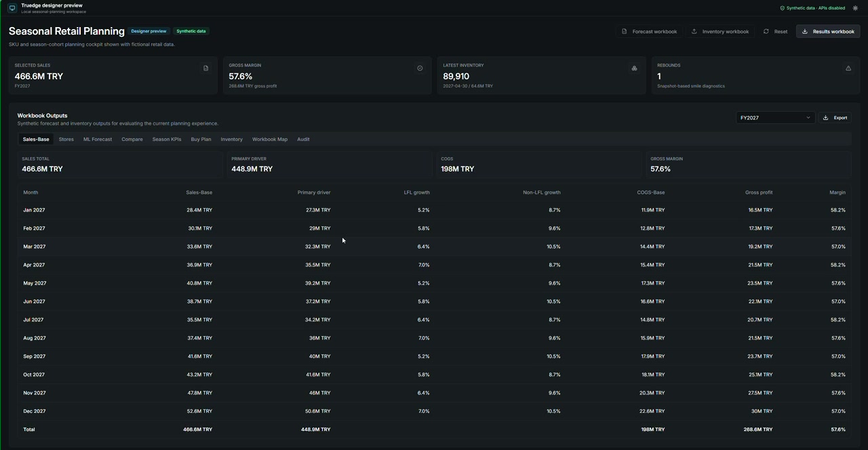This screenshot has height=450, width=868.
Task: Click the Workbook Outputs heading
Action: pos(42,115)
